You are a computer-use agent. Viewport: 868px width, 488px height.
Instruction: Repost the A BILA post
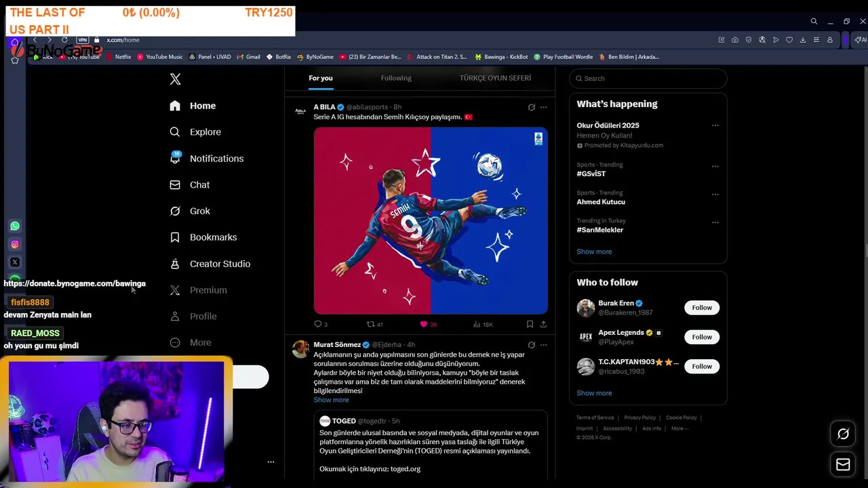[374, 324]
